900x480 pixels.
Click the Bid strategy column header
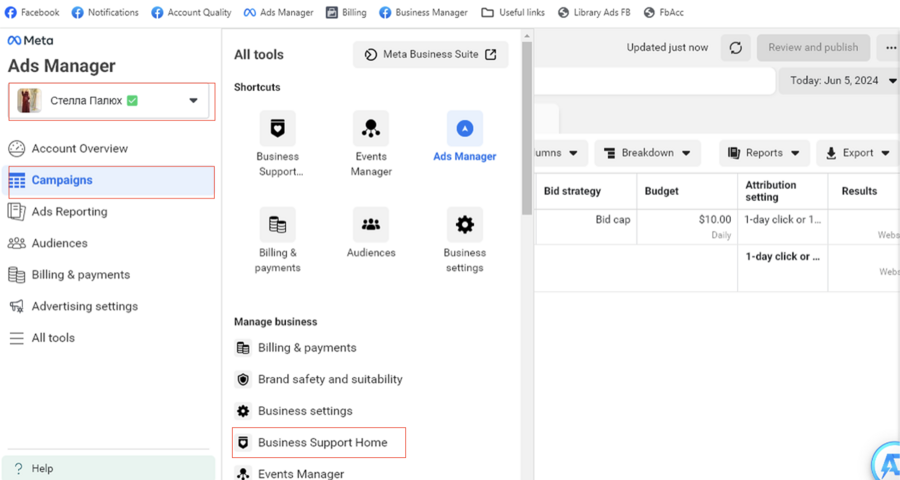pos(585,191)
